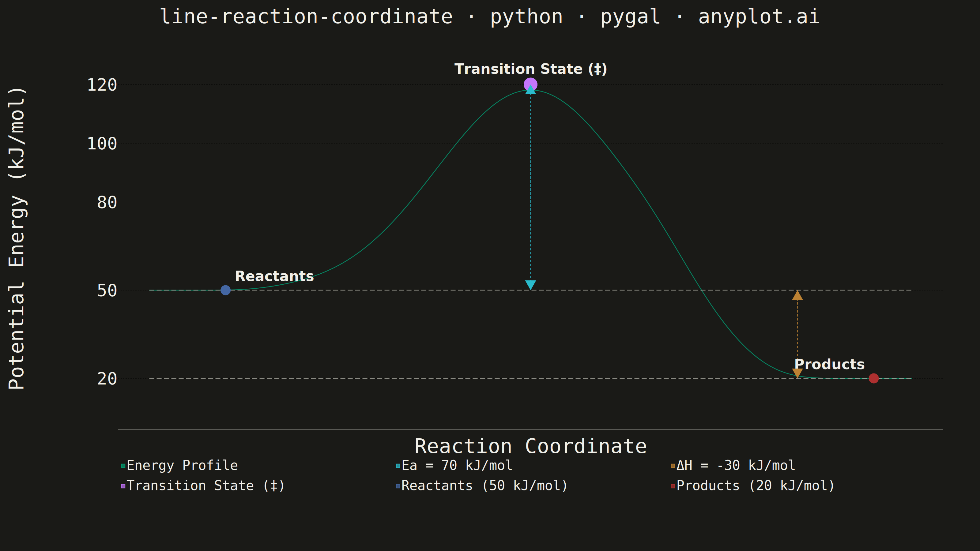Click the purple Transition State marker dot

click(530, 84)
